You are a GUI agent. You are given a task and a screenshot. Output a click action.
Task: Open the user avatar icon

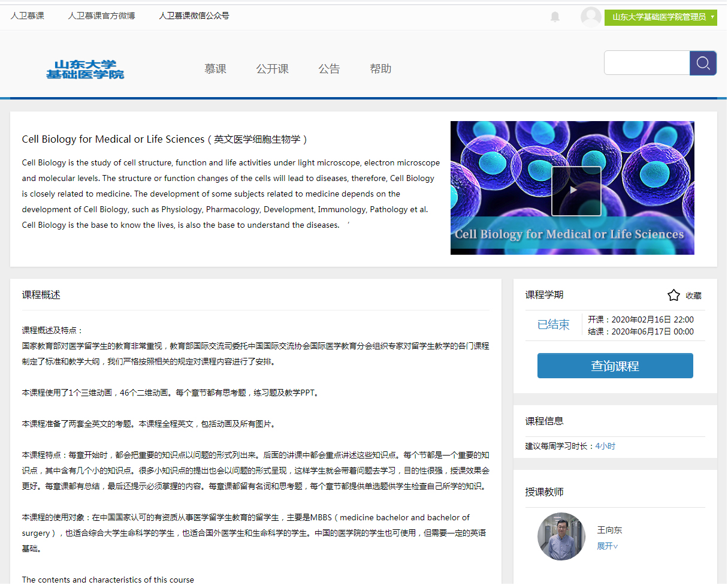[x=591, y=17]
